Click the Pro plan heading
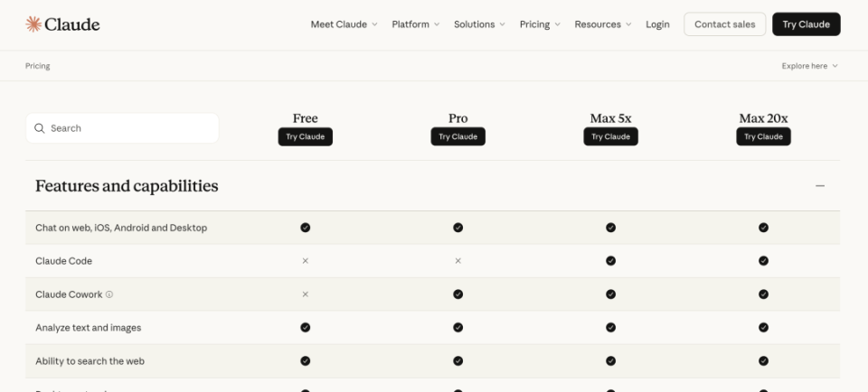Viewport: 868px width, 392px height. click(458, 118)
